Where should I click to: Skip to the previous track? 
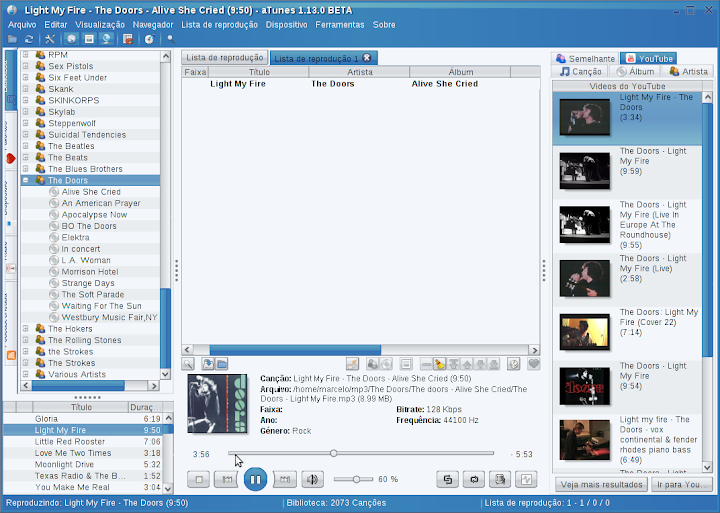(227, 479)
